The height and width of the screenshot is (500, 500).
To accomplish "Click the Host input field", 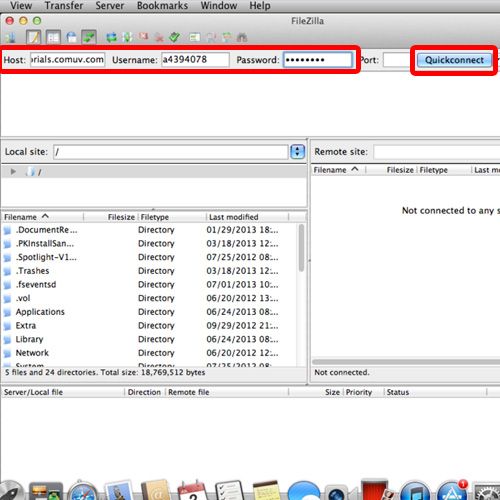I will [67, 60].
